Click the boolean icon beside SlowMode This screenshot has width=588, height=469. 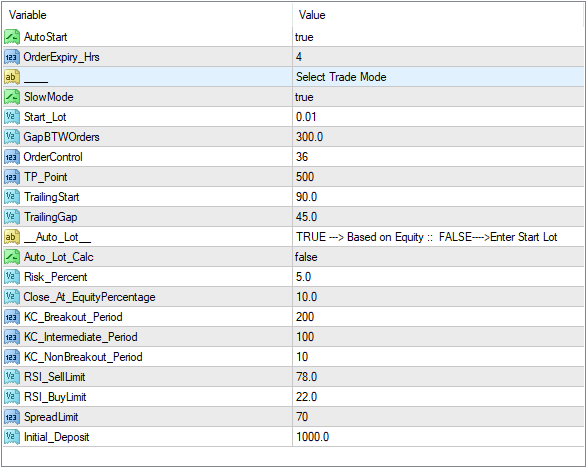tap(12, 97)
